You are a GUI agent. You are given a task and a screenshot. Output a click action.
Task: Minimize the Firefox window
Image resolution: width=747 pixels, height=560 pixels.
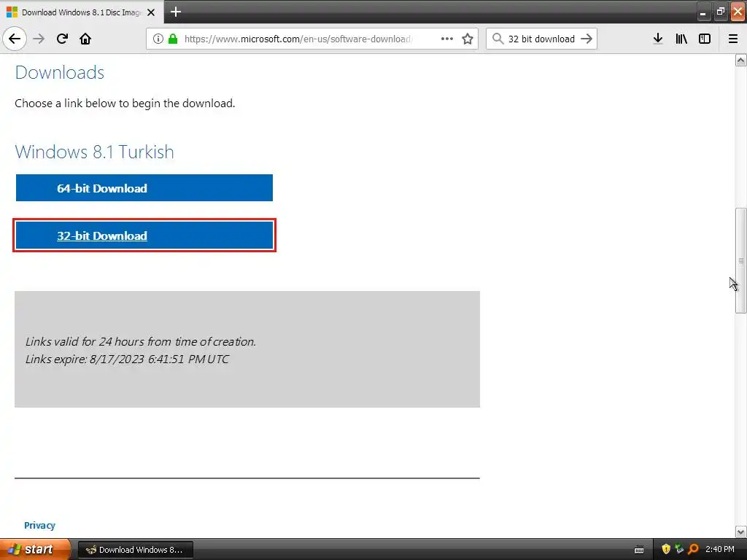click(703, 12)
